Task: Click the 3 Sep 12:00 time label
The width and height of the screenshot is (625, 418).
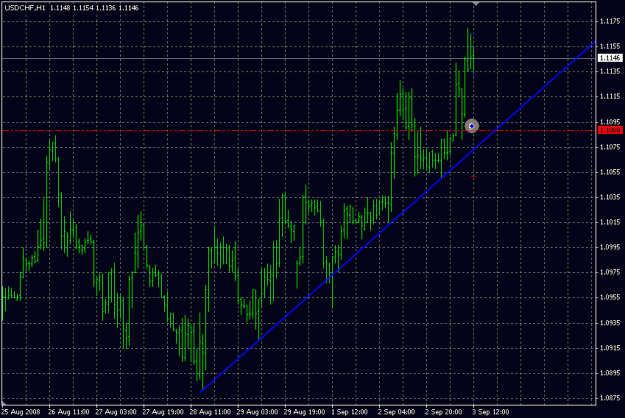Action: click(x=491, y=412)
